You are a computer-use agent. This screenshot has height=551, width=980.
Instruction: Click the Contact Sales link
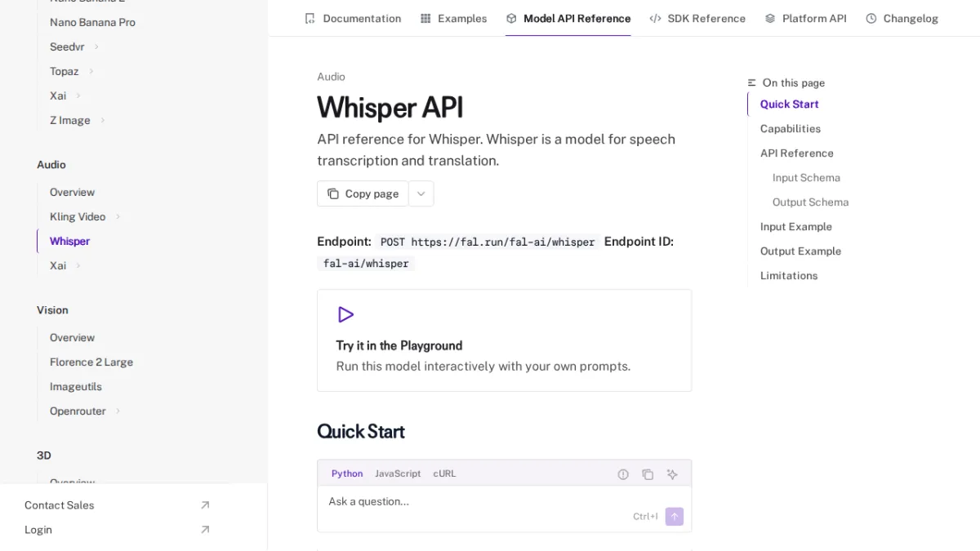click(x=59, y=505)
